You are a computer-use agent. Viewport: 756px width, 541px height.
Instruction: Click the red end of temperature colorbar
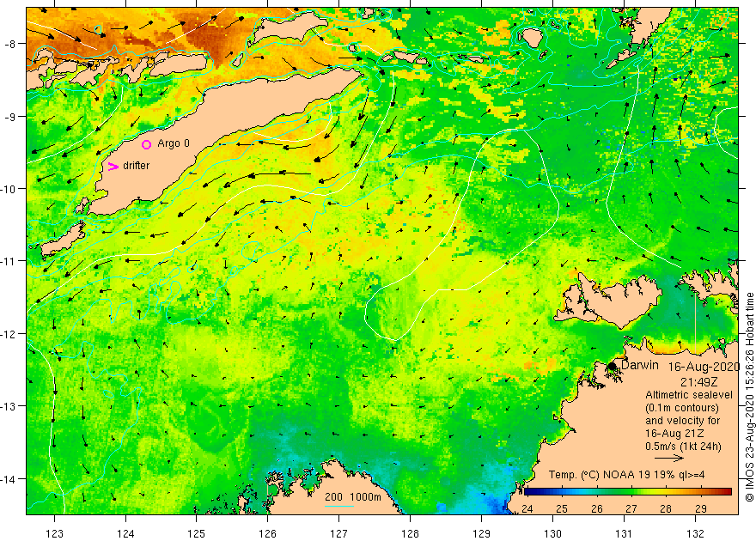(x=726, y=491)
